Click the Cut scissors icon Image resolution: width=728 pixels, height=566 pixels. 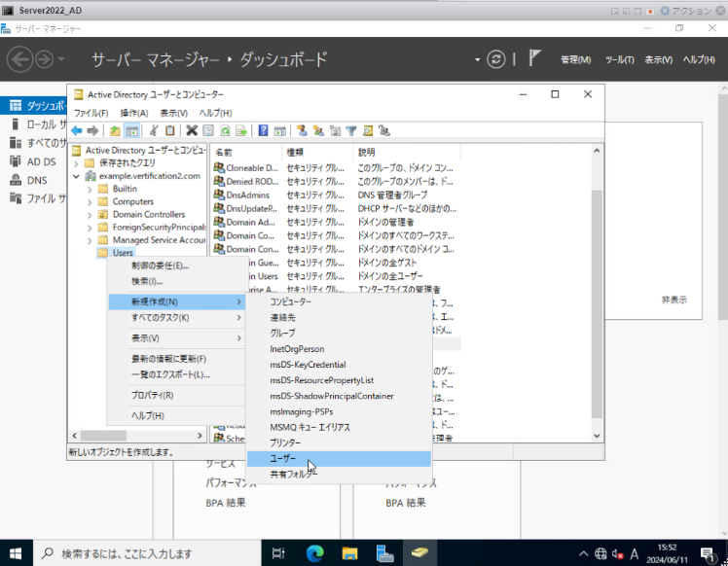[154, 131]
